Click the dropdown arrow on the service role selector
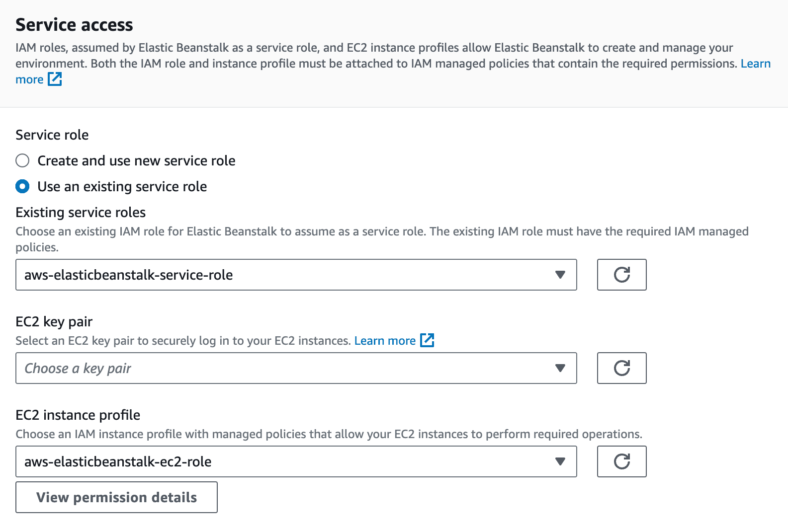Screen dimensions: 788x532 point(560,275)
